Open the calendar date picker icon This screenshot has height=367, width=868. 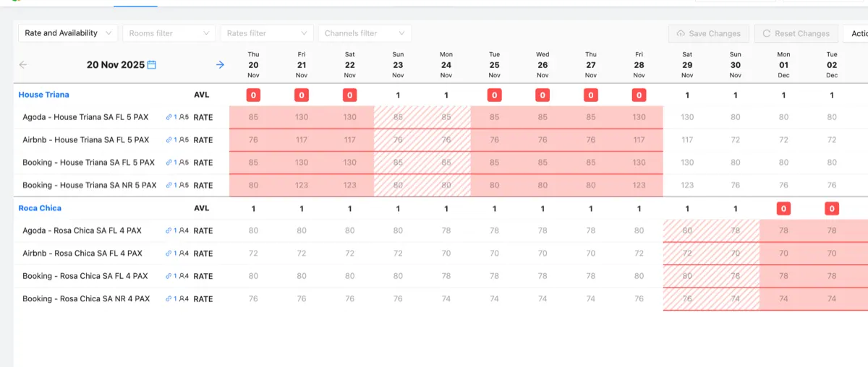[x=152, y=64]
